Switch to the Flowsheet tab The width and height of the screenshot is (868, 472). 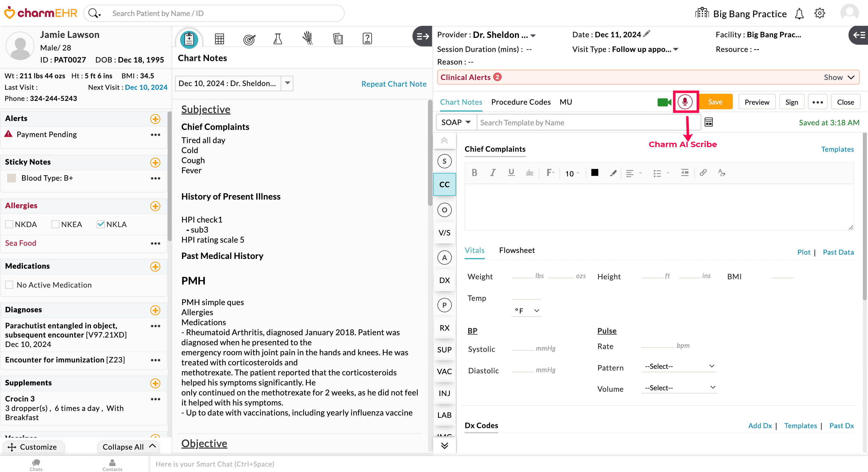[517, 250]
